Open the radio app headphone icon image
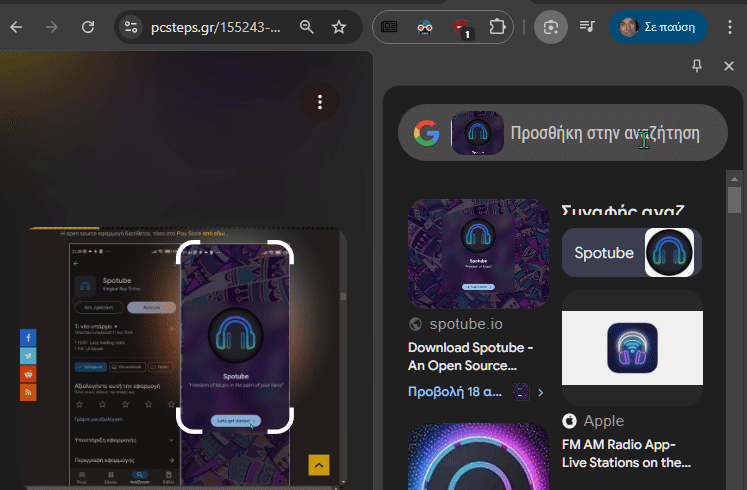 (632, 348)
